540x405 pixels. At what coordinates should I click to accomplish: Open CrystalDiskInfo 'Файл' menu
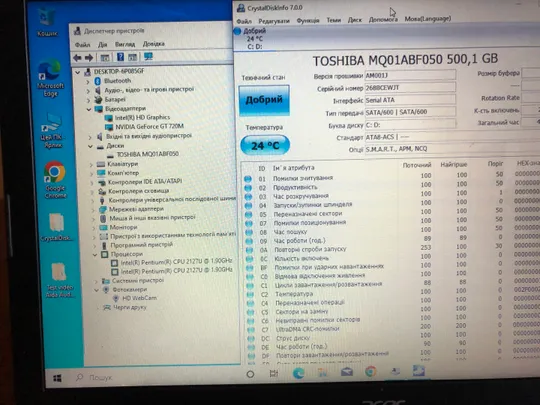[244, 21]
